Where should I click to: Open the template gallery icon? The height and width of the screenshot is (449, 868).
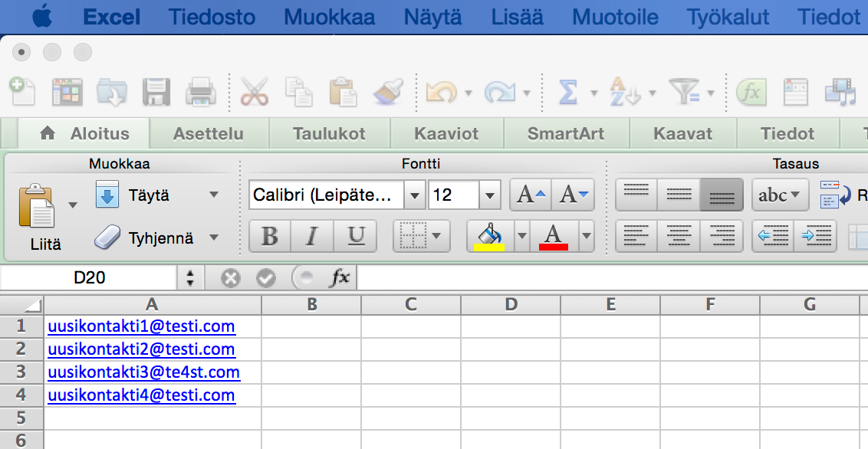coord(67,92)
